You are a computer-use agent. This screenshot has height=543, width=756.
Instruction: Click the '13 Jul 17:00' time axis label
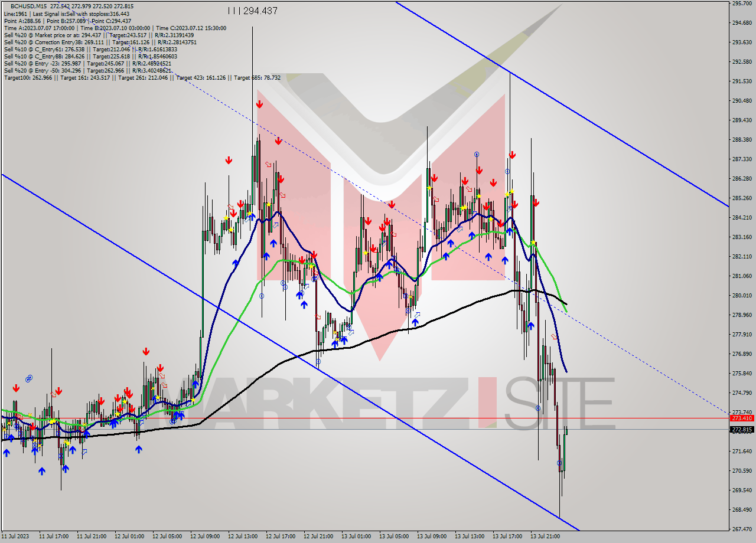point(507,537)
